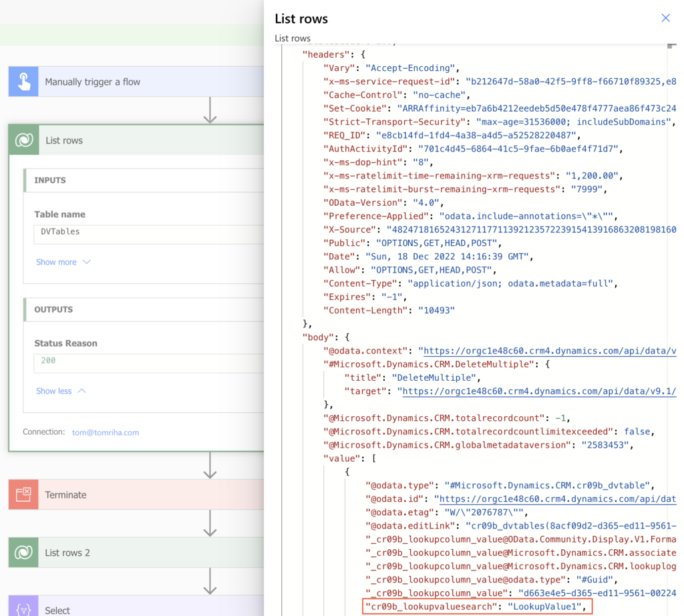Collapse outputs with Show less

(61, 391)
